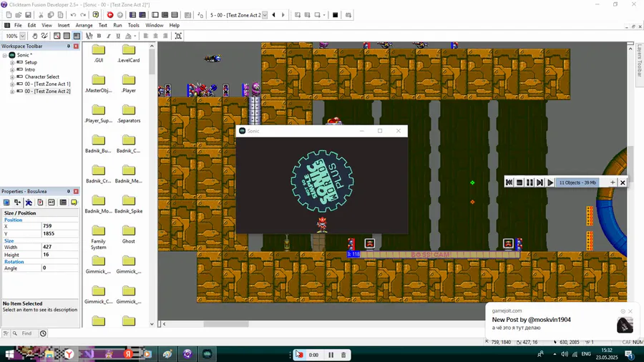
Task: Click the Undo arrow icon
Action: [73, 15]
